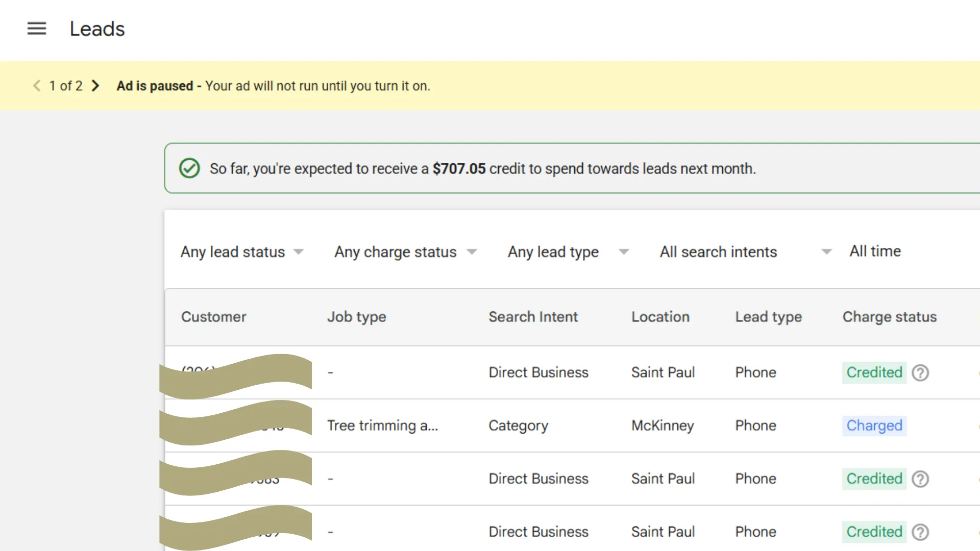Click the Lead type column header
This screenshot has height=551, width=980.
point(769,317)
